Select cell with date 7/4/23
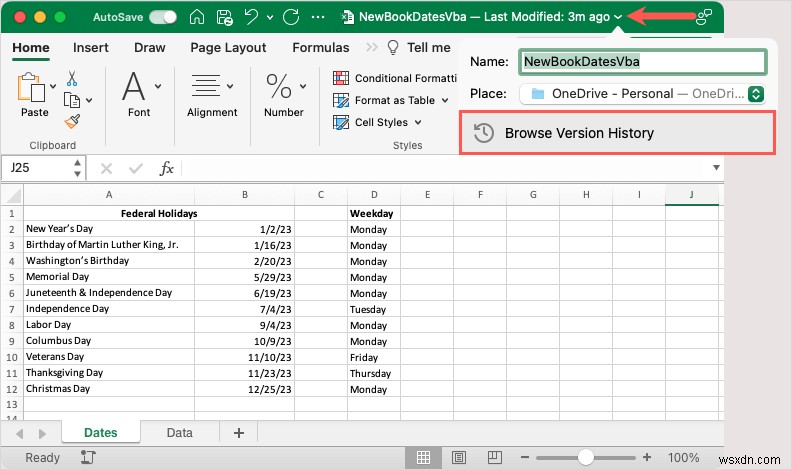 click(244, 309)
